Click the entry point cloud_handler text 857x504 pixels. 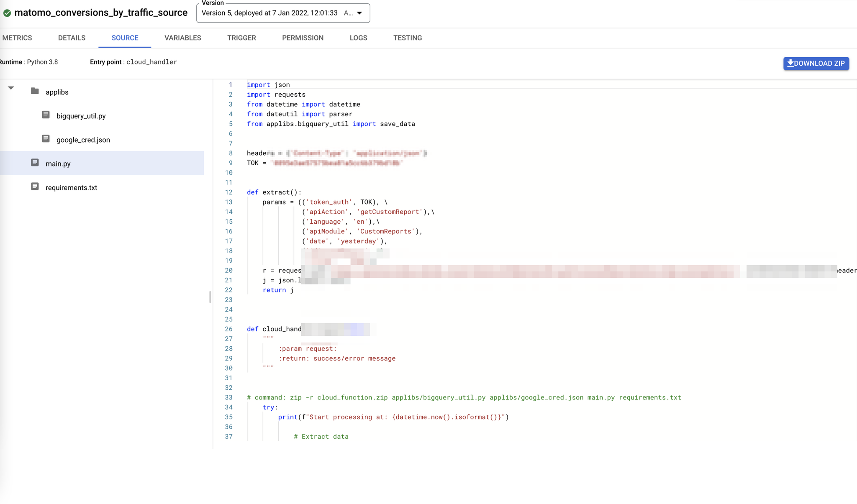click(151, 62)
